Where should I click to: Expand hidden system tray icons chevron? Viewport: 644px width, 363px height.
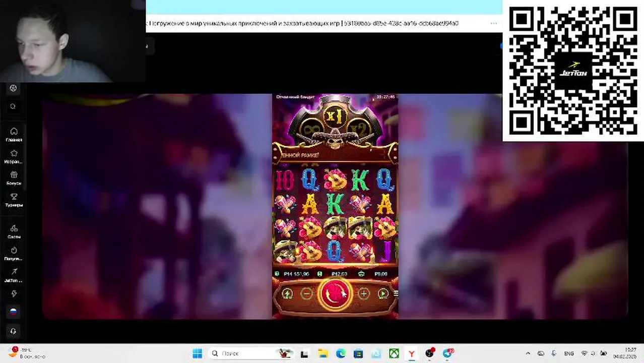(528, 353)
